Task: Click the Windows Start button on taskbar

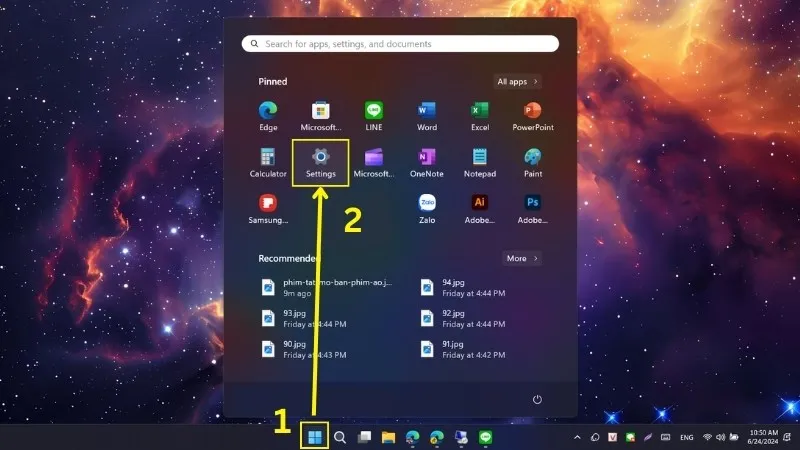Action: tap(315, 437)
